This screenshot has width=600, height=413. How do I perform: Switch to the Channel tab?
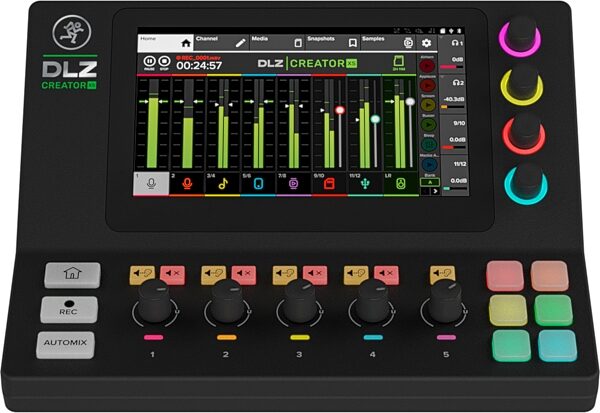point(221,42)
